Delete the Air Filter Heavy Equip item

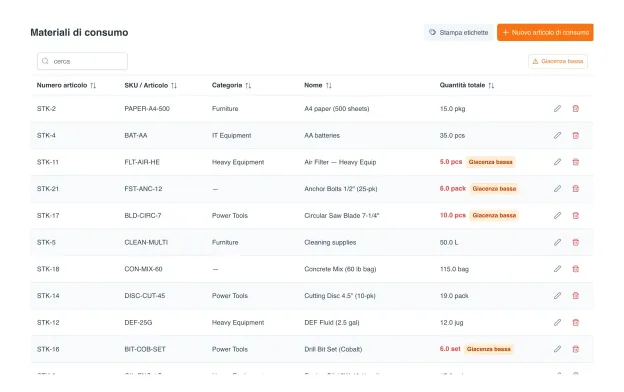point(575,162)
